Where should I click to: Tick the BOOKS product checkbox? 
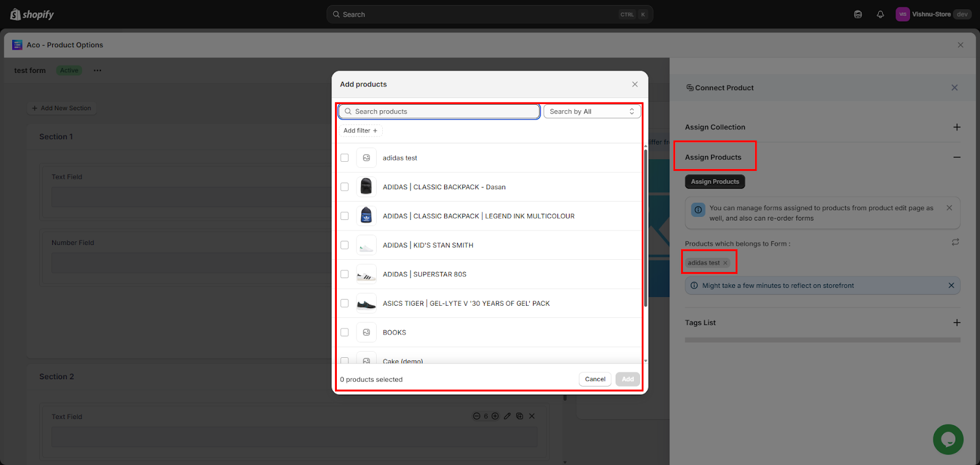point(345,333)
